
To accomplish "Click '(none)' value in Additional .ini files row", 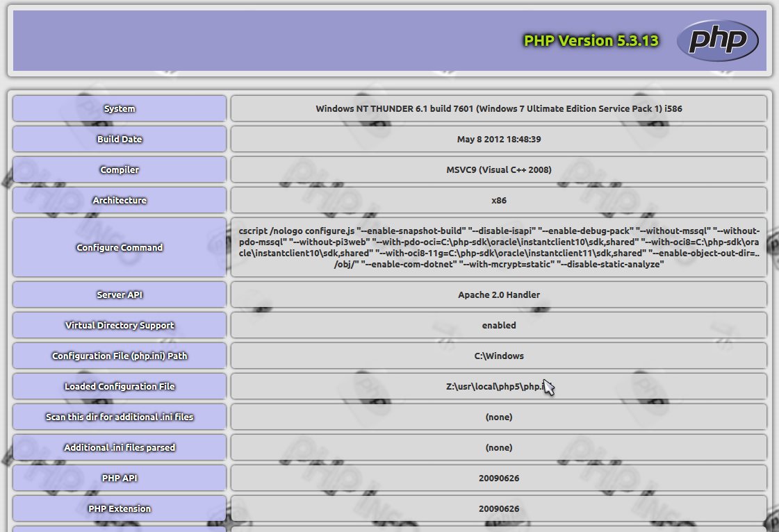I will [499, 447].
